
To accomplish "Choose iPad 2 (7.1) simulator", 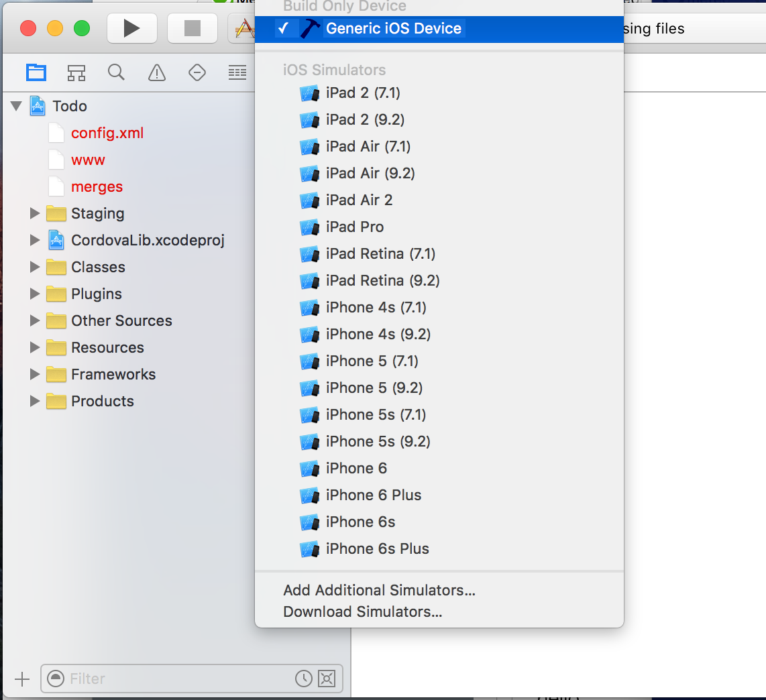I will coord(439,93).
